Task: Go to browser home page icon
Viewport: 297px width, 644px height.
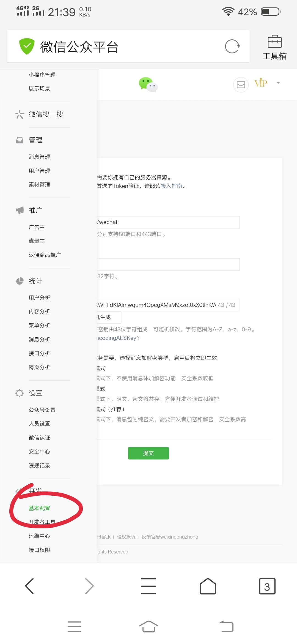Action: point(208,586)
